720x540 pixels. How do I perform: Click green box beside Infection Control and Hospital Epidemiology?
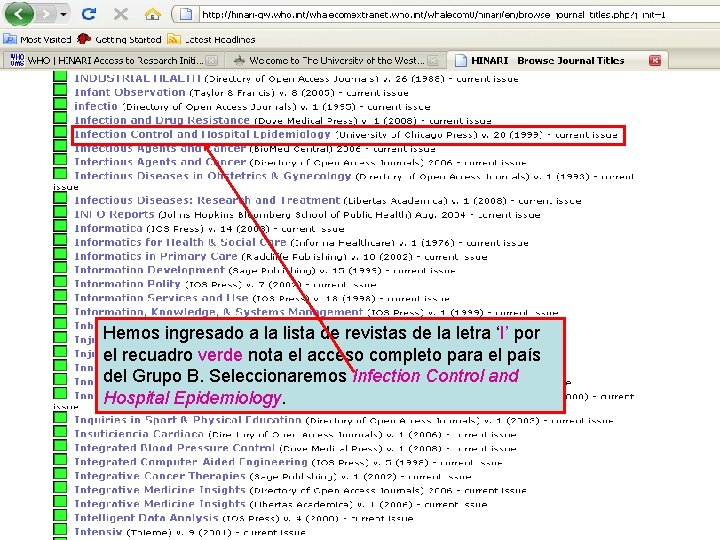60,131
